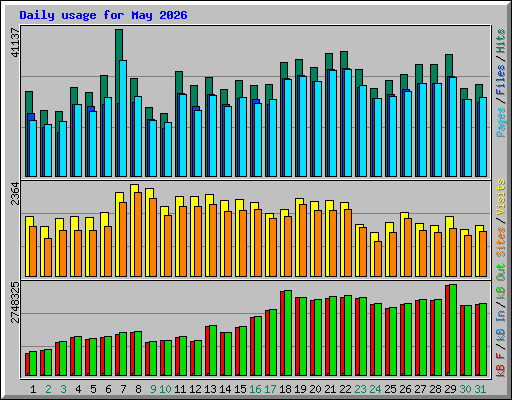Click the chart title Daily usage for May 2026

point(103,15)
